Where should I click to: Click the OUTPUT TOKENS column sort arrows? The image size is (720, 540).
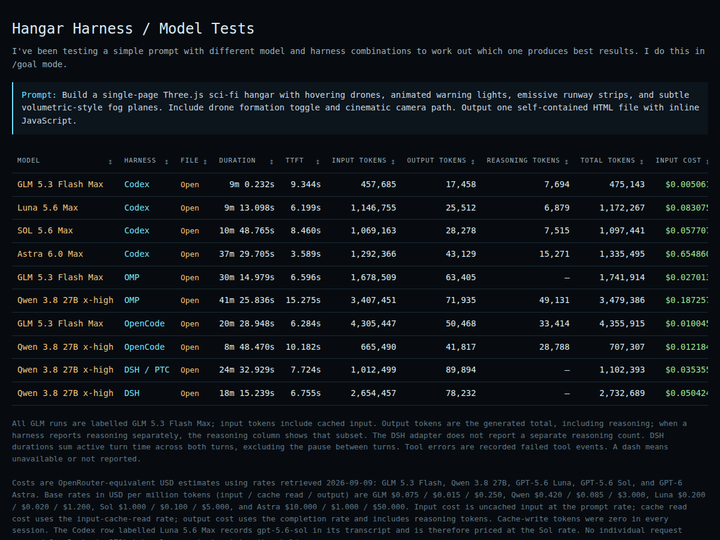pos(472,161)
